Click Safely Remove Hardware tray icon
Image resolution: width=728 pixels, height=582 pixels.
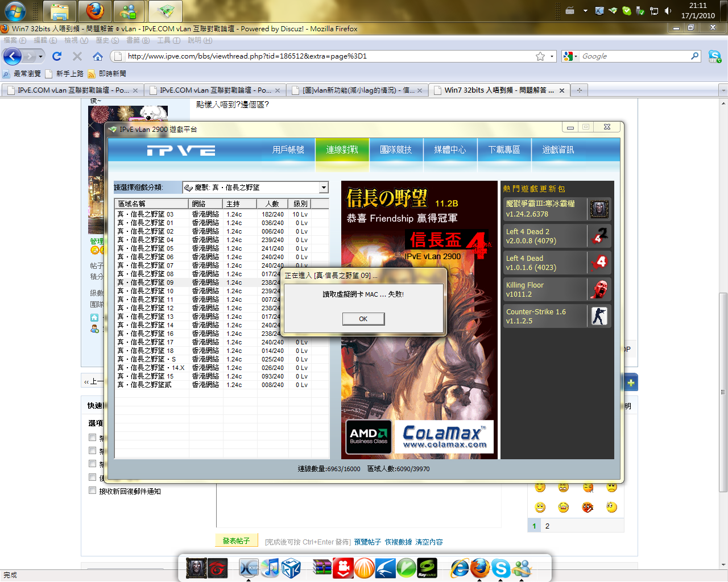(x=640, y=11)
